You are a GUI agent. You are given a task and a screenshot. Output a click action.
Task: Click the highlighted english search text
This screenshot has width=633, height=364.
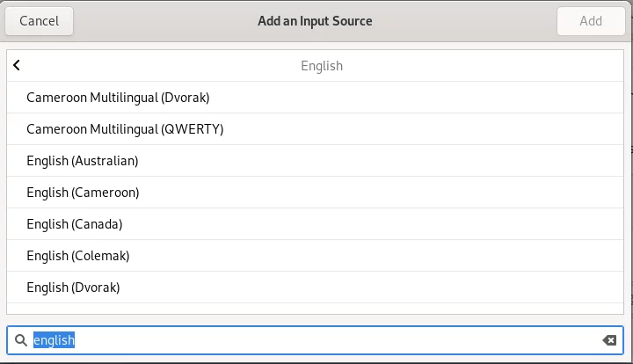click(x=54, y=340)
